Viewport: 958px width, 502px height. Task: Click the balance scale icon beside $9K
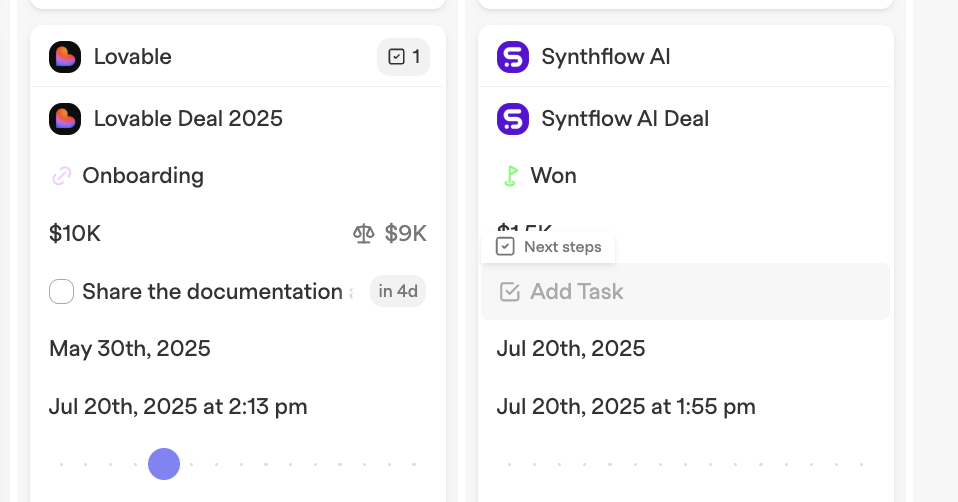pos(364,233)
